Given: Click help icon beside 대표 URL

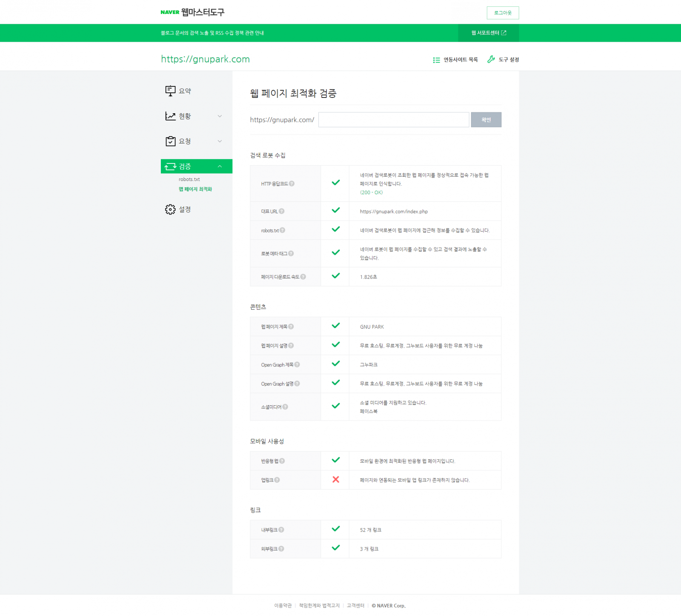Looking at the screenshot, I should coord(282,212).
